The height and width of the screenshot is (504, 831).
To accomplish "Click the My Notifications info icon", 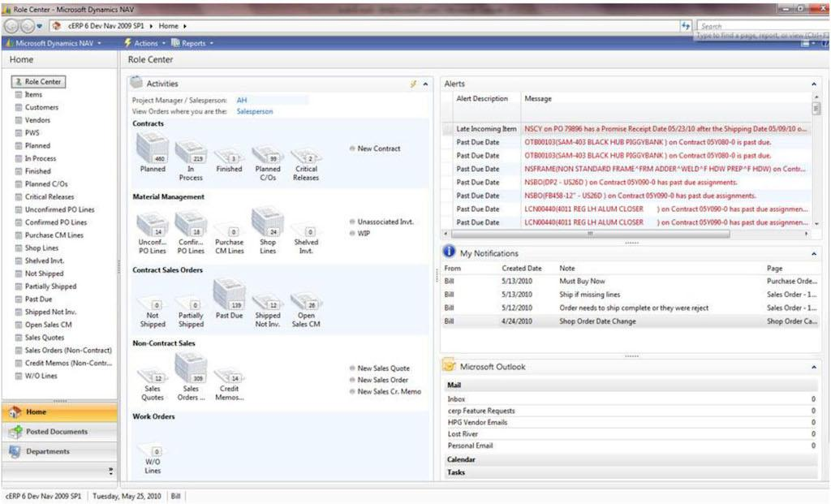I will 449,252.
